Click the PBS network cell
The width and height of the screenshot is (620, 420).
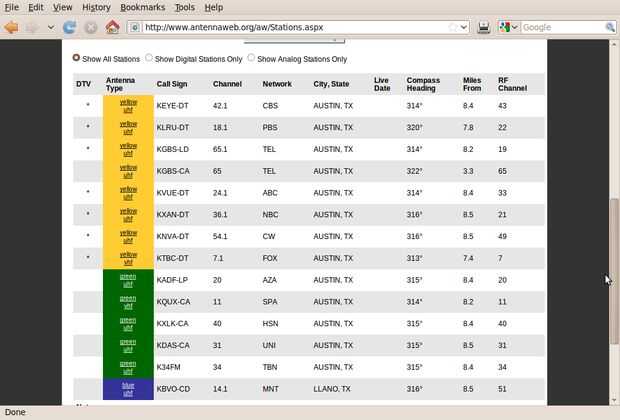point(270,128)
